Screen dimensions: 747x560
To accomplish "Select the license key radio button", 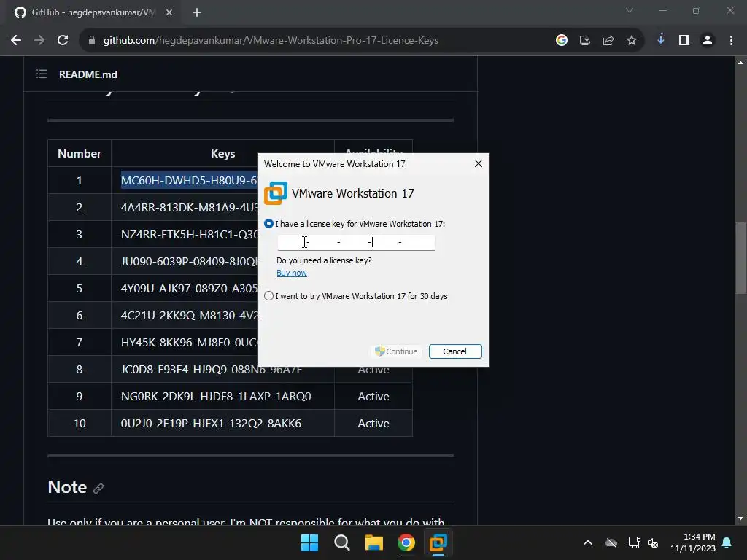I will 268,224.
